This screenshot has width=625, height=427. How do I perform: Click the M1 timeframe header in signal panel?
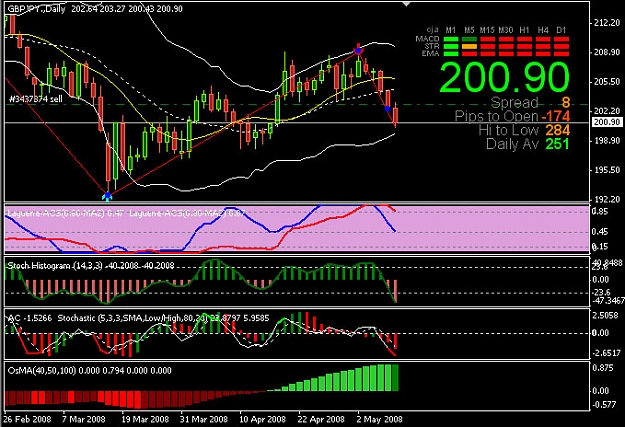point(450,30)
